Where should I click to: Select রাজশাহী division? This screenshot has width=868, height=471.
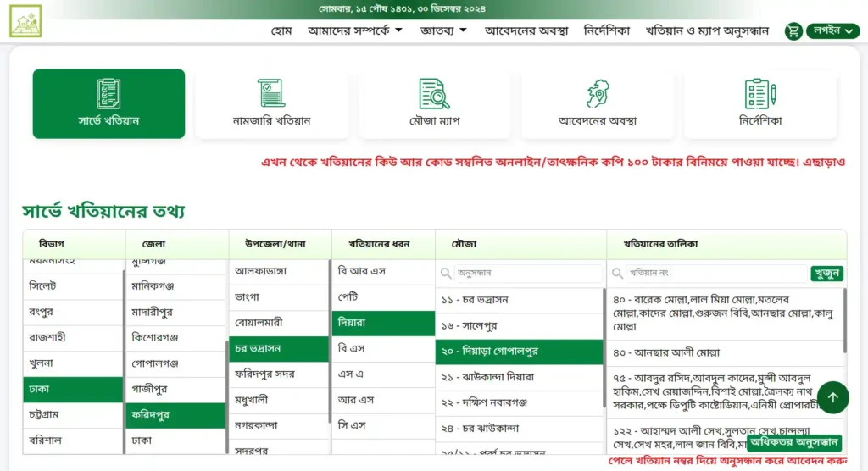(73, 338)
